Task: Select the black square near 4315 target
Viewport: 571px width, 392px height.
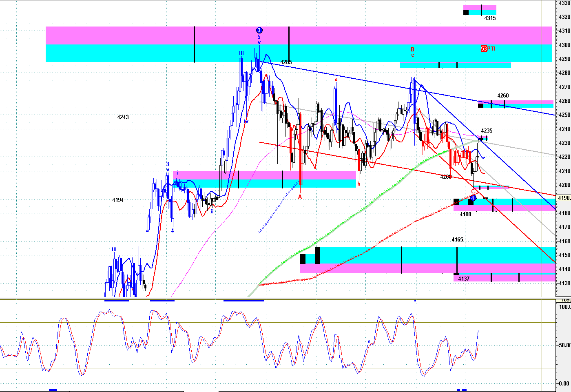Action: pyautogui.click(x=466, y=12)
